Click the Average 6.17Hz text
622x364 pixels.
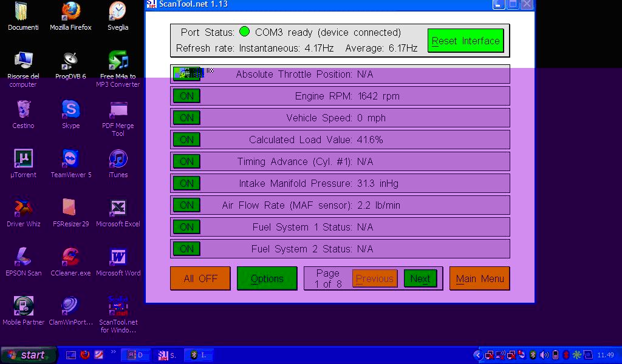pyautogui.click(x=381, y=48)
